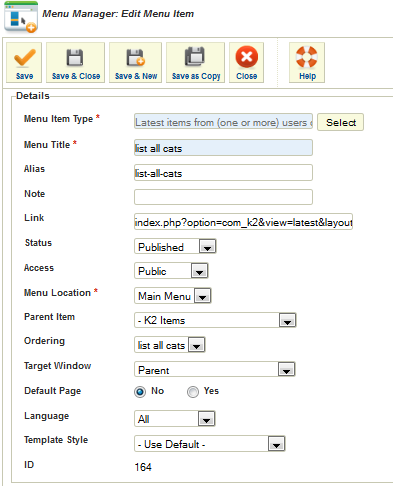Screen dimensions: 393x486
Task: Click the ID value 164
Action: pyautogui.click(x=143, y=467)
